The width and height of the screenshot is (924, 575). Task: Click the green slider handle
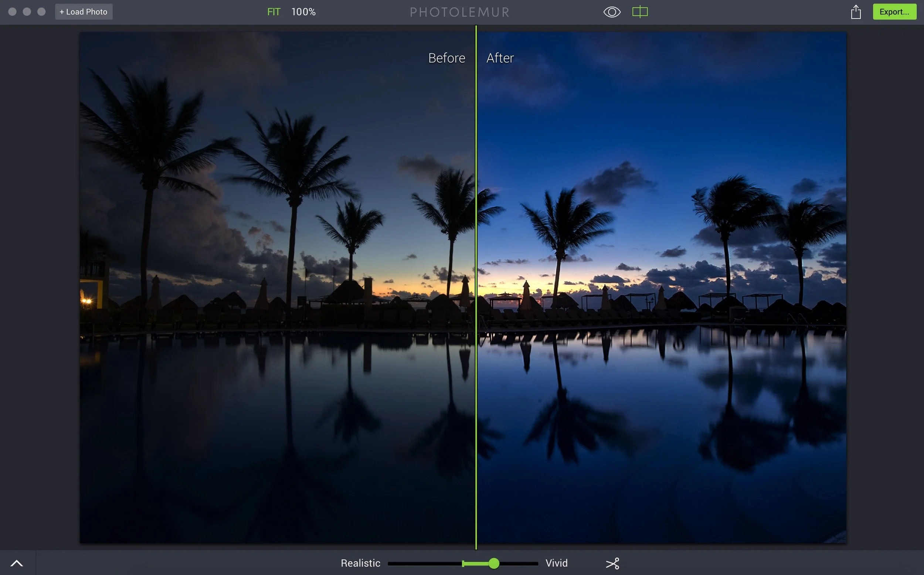pyautogui.click(x=493, y=563)
